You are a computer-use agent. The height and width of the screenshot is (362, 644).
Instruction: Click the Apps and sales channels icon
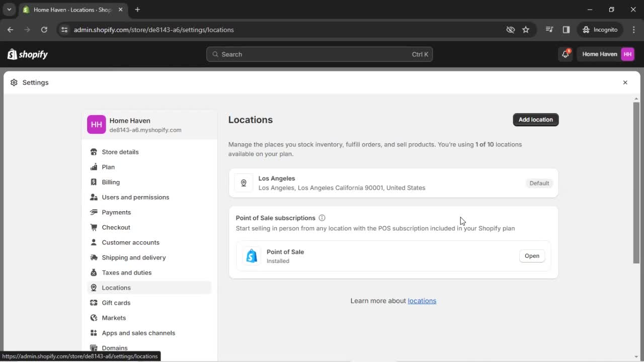pos(94,333)
